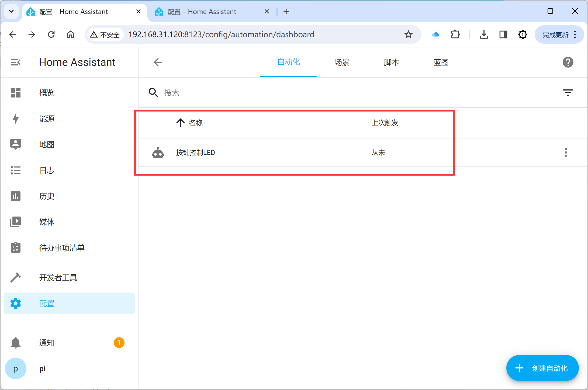Viewport: 588px width, 390px height.
Task: Click the browser back button
Action: [x=12, y=34]
